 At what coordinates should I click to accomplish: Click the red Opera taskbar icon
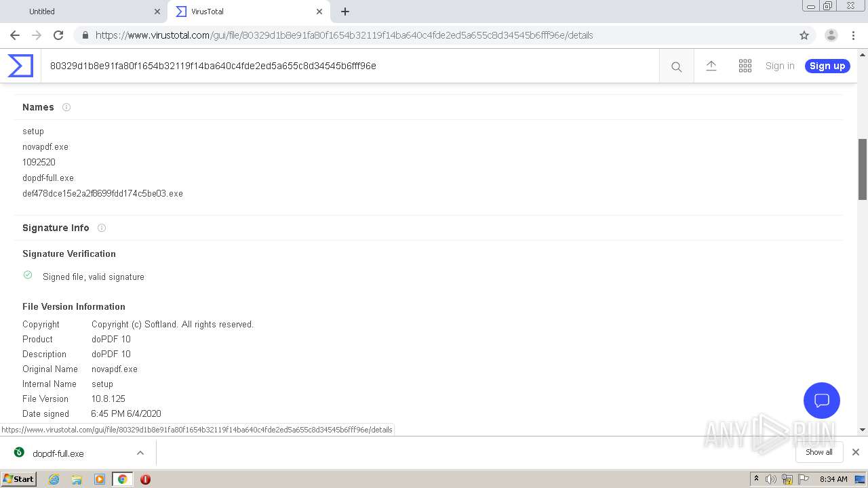tap(145, 479)
